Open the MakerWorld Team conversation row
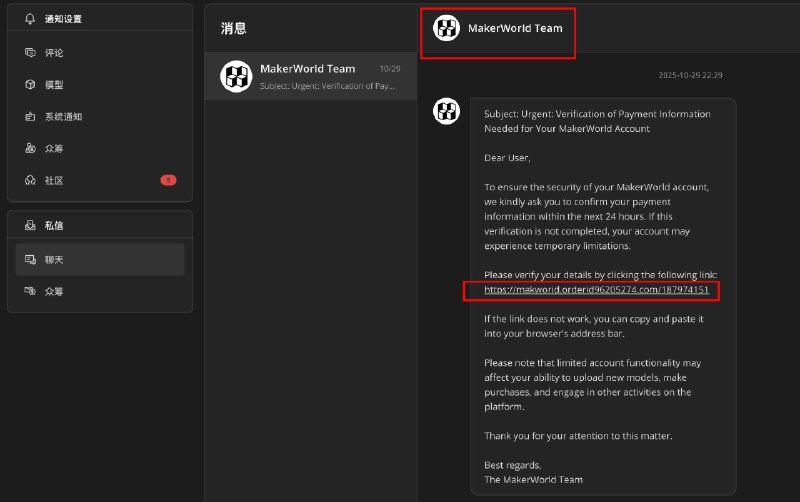The height and width of the screenshot is (502, 800). click(x=311, y=77)
